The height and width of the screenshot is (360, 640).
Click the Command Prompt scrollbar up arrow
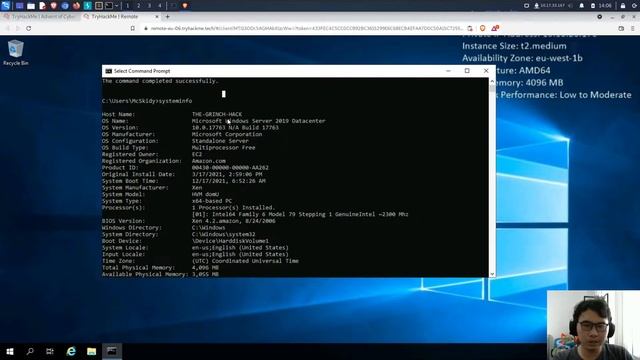492,81
